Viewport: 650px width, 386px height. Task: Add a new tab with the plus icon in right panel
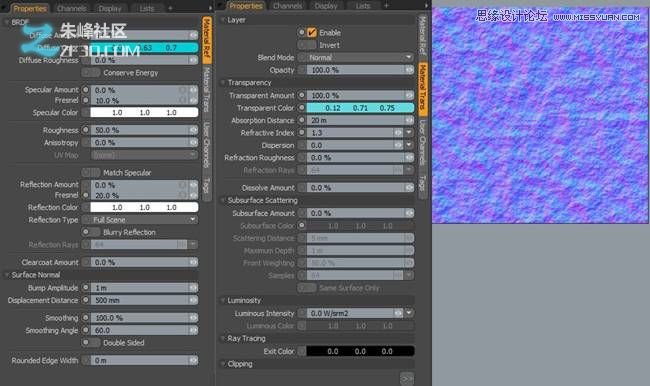[x=386, y=5]
